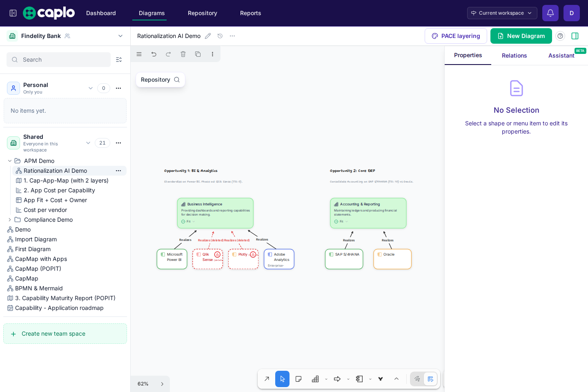This screenshot has width=588, height=392.
Task: Open the Repository nav item
Action: click(x=203, y=13)
